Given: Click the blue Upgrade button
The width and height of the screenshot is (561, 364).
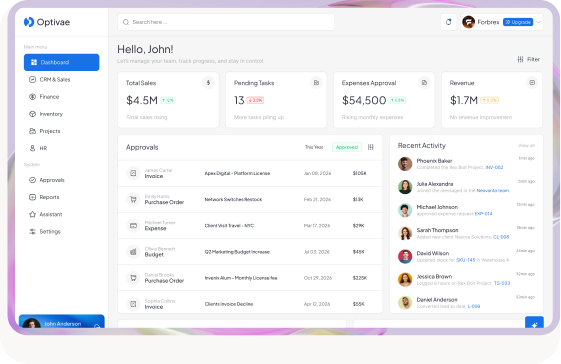Looking at the screenshot, I should [x=518, y=22].
